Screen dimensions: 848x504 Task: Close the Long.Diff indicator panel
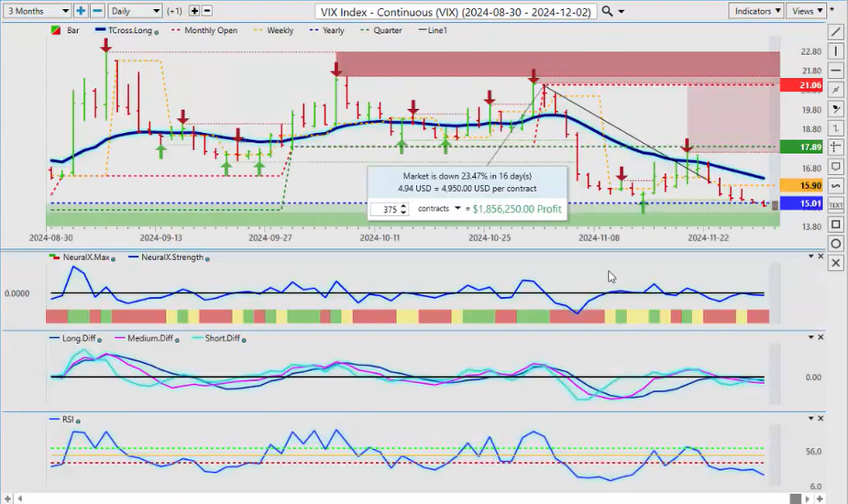pos(820,337)
